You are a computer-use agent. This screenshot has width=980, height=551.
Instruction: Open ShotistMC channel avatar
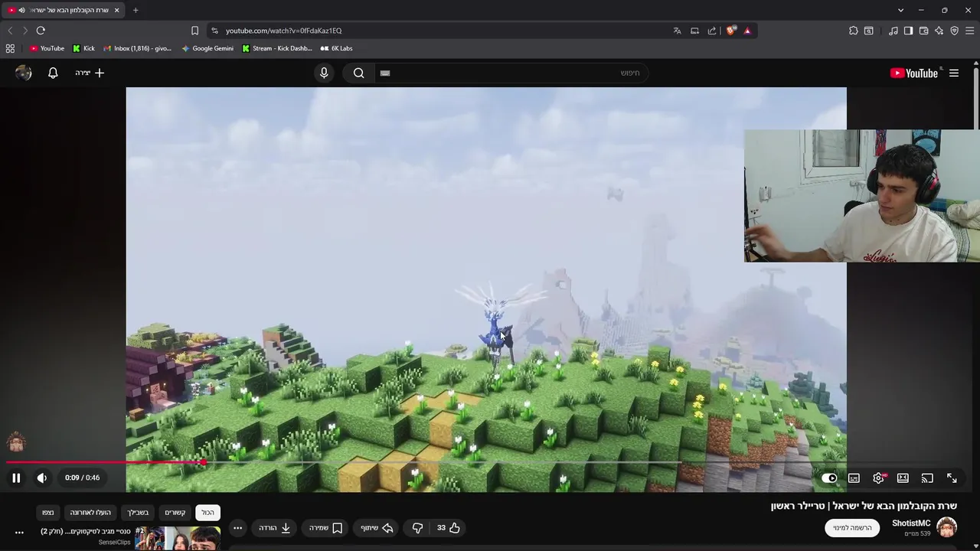point(947,527)
